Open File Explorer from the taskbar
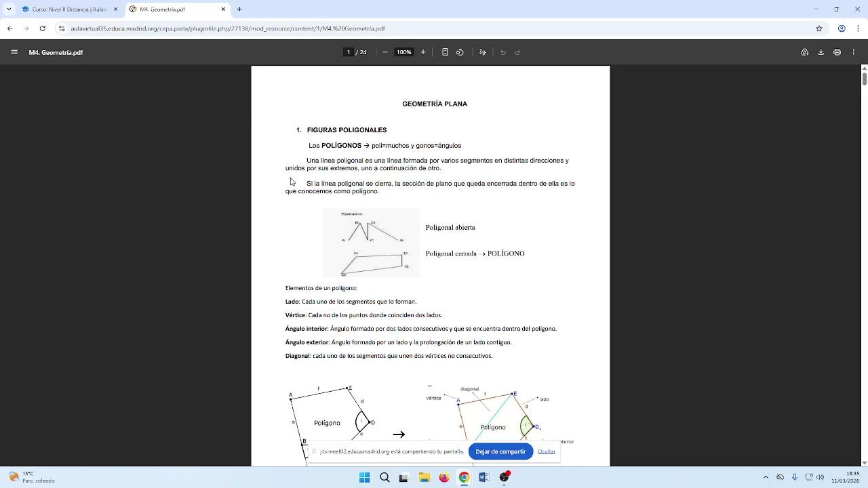Viewport: 868px width, 488px height. click(x=424, y=477)
